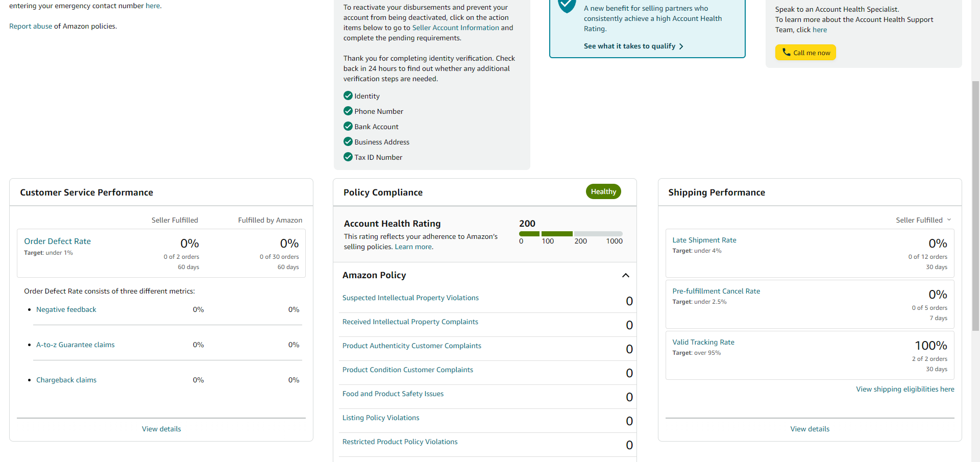Screen dimensions: 980x462
Task: Click the 0 of 12 orders text
Action: click(x=927, y=257)
